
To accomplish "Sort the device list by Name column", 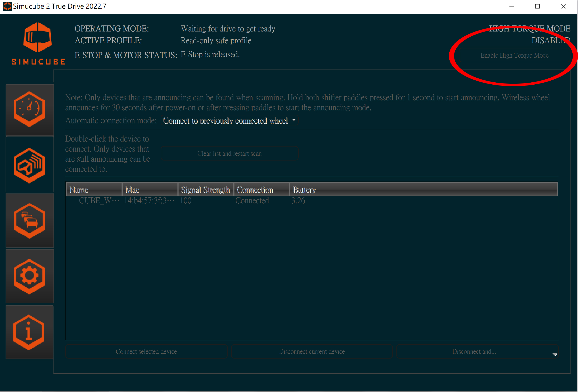I will [x=94, y=190].
